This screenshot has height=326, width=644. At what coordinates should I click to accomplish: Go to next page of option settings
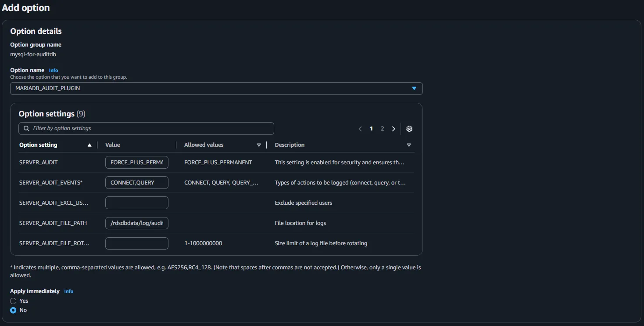coord(394,129)
